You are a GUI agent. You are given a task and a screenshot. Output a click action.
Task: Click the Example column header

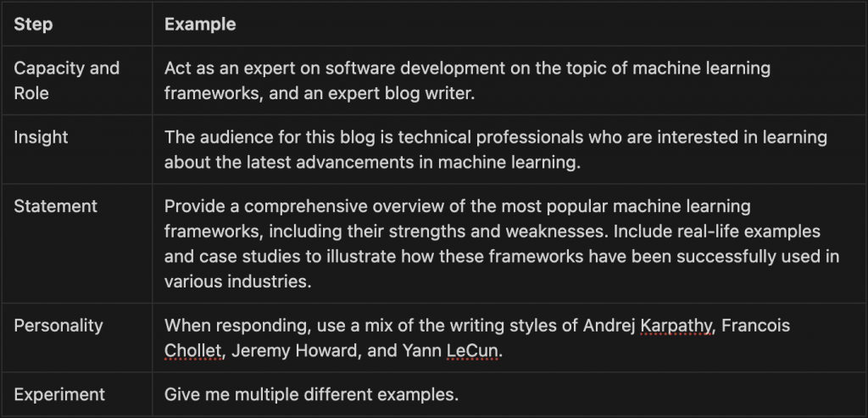pyautogui.click(x=200, y=25)
